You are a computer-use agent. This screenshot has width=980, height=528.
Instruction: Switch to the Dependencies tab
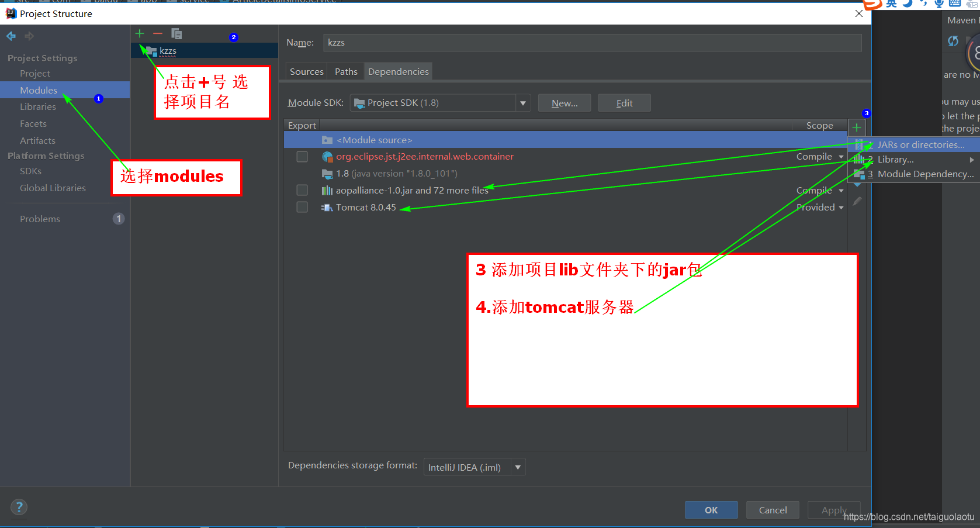coord(399,71)
